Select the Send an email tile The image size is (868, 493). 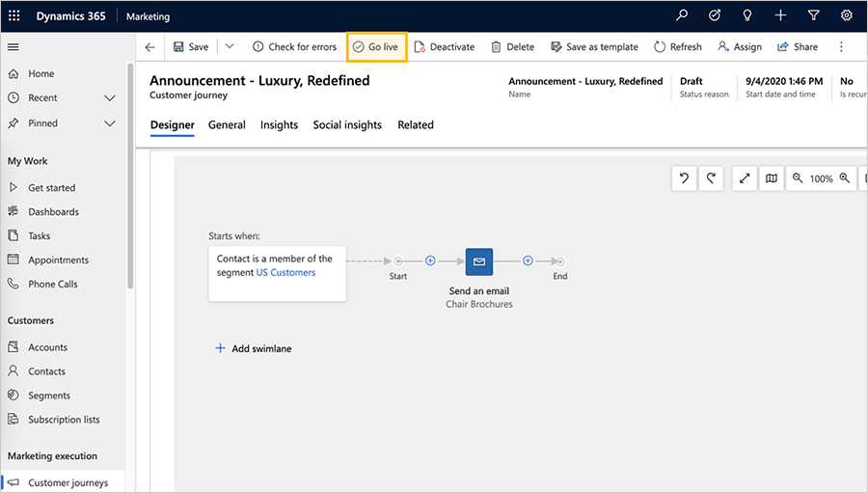(x=478, y=261)
